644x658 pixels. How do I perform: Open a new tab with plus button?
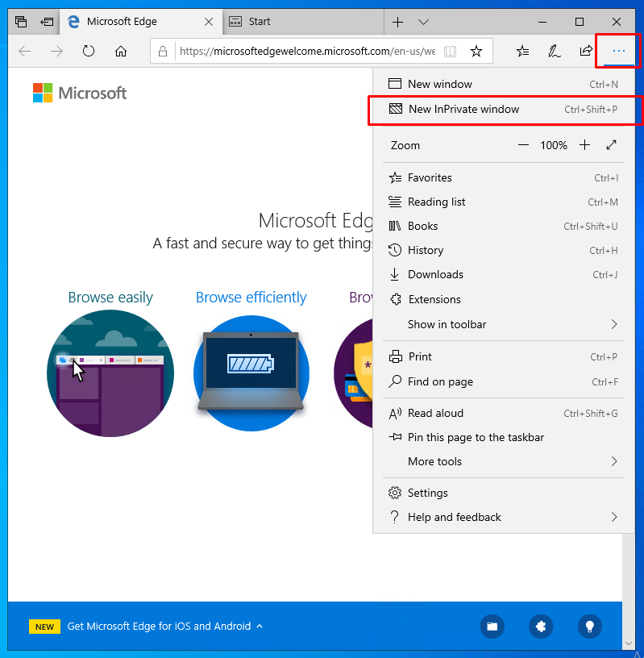[x=397, y=22]
